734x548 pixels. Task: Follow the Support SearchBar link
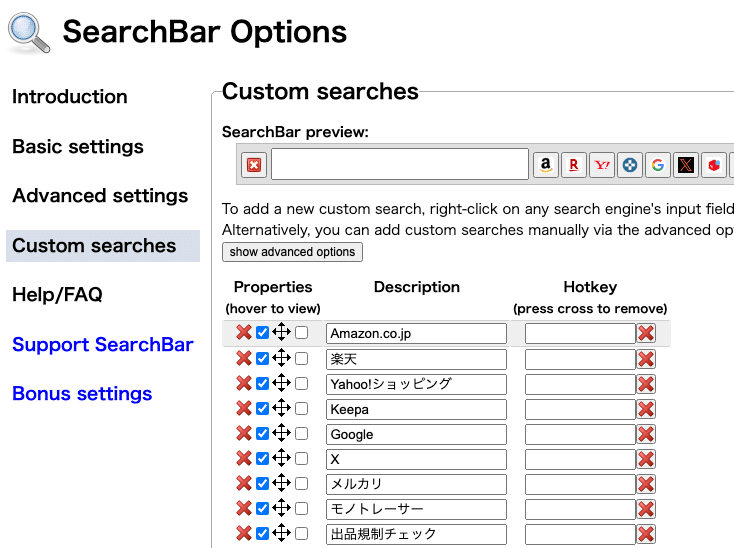pos(103,344)
